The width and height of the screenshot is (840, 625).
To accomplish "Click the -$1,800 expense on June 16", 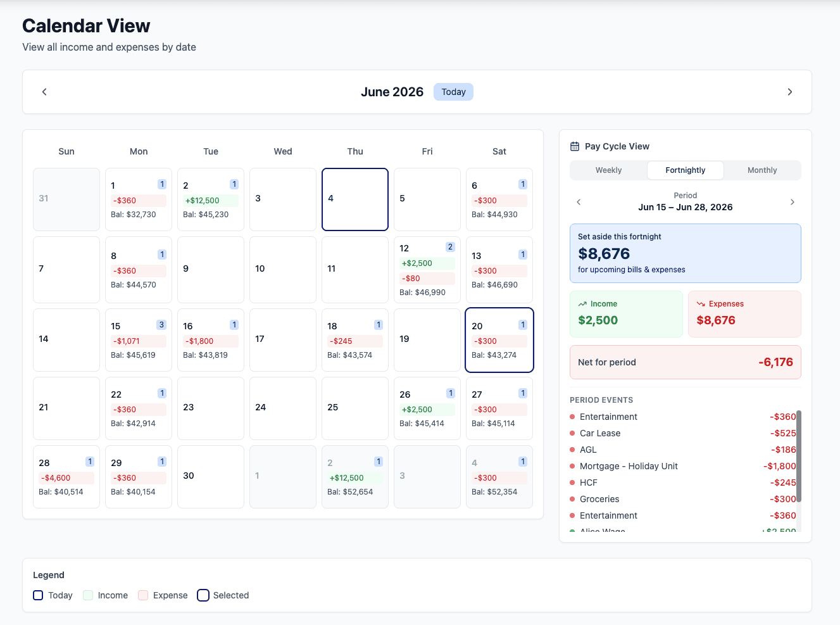I will point(211,341).
